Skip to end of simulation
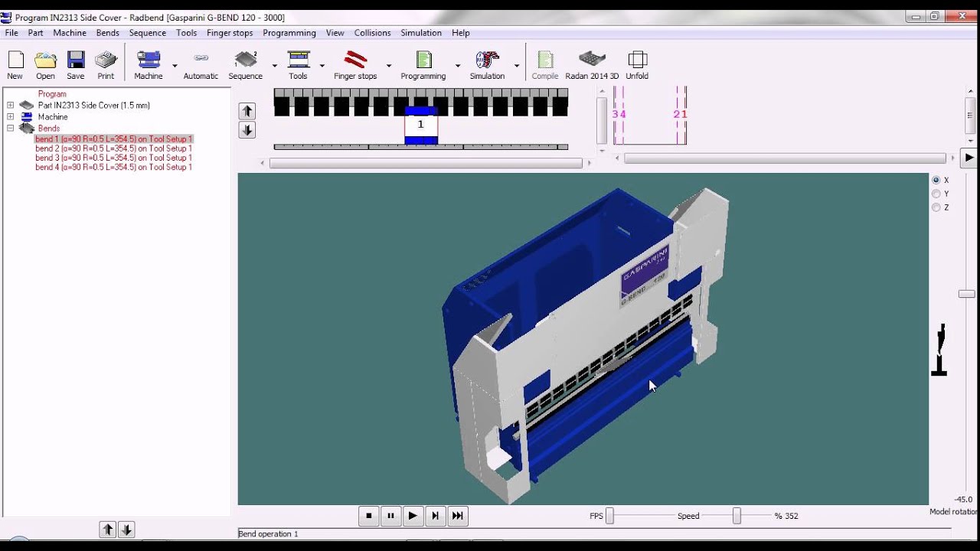 (x=457, y=516)
